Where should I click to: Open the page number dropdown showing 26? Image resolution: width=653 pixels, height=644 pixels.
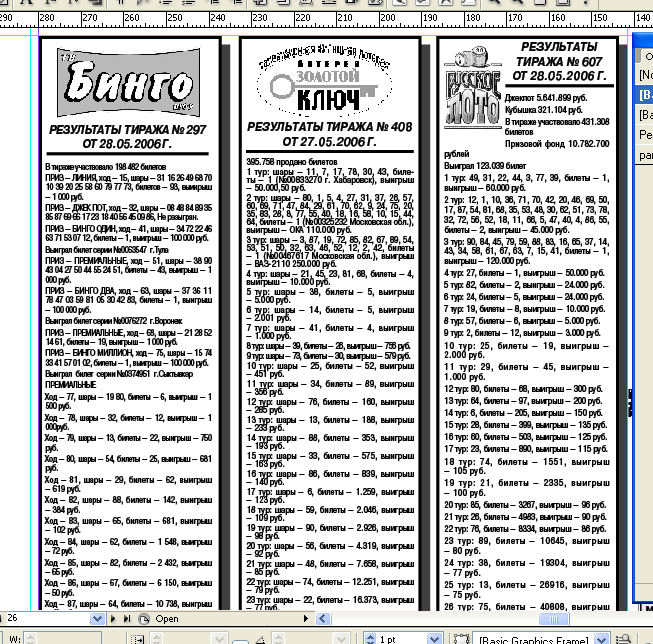[x=97, y=619]
